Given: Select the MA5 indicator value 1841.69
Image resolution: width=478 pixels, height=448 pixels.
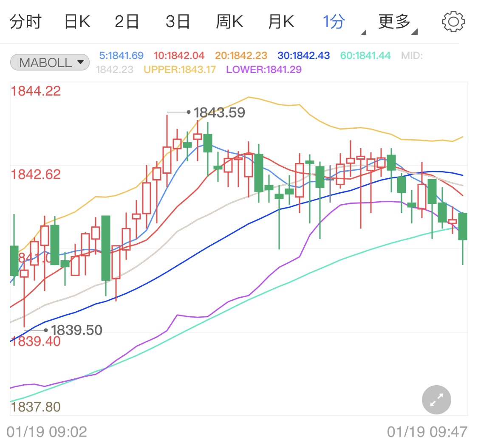Looking at the screenshot, I should pos(123,55).
